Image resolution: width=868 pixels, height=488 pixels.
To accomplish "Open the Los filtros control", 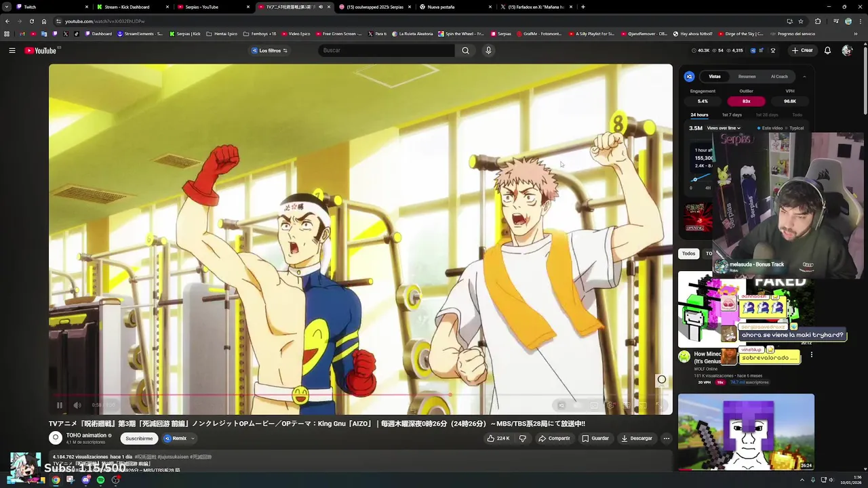I will pyautogui.click(x=270, y=50).
